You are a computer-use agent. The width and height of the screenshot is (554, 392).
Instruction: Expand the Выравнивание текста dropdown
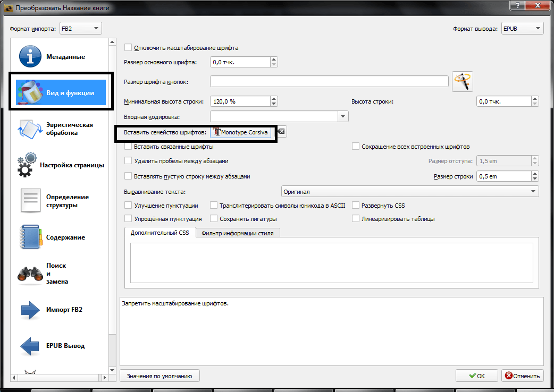(x=534, y=191)
